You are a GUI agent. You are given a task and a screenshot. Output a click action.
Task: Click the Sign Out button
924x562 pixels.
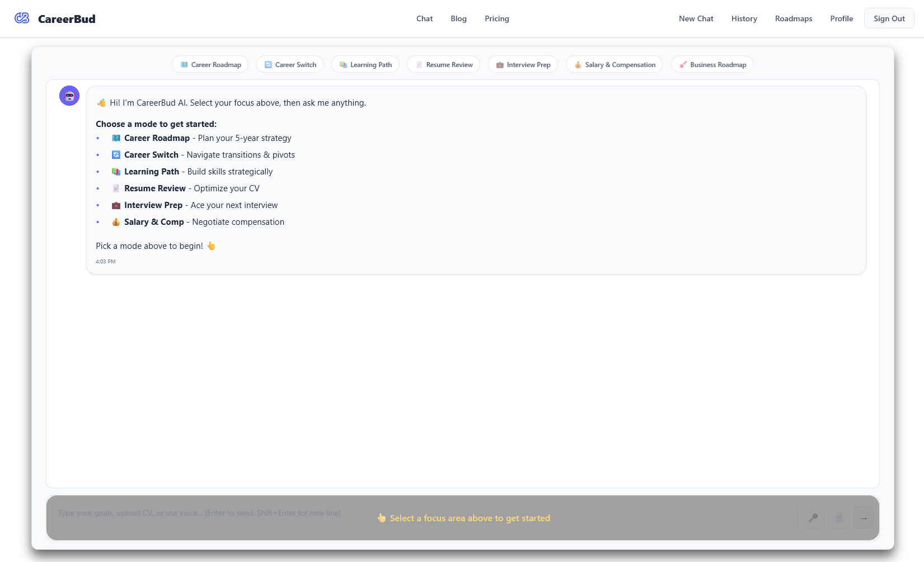[x=889, y=18]
